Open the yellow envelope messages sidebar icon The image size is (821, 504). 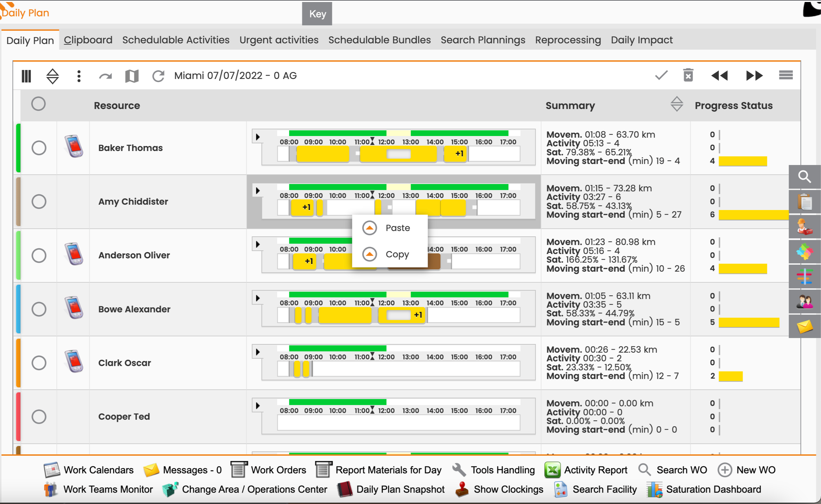point(805,326)
